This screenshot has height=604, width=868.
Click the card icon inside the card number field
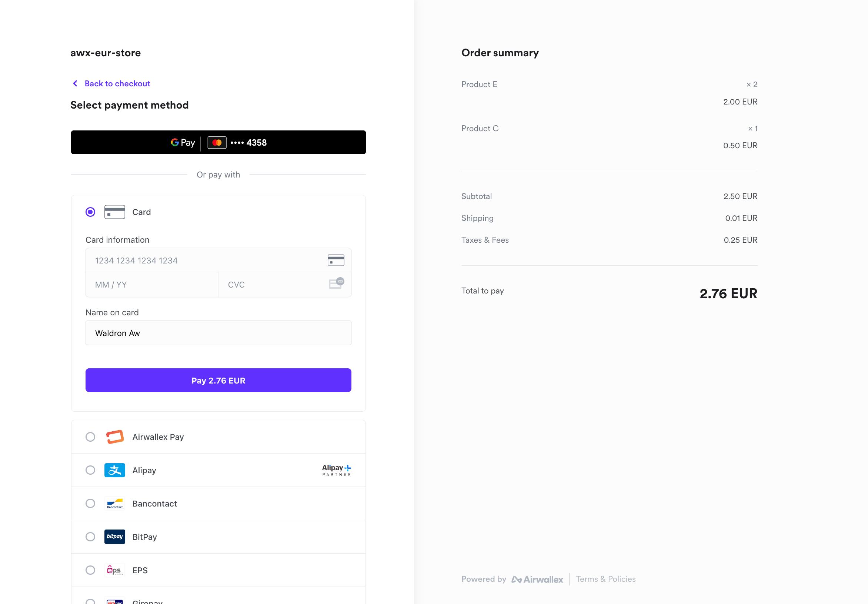[x=336, y=260]
